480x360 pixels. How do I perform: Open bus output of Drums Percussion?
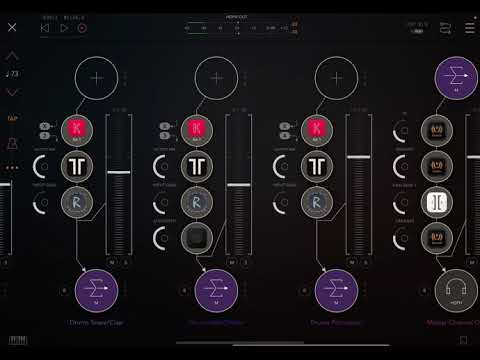tap(336, 291)
